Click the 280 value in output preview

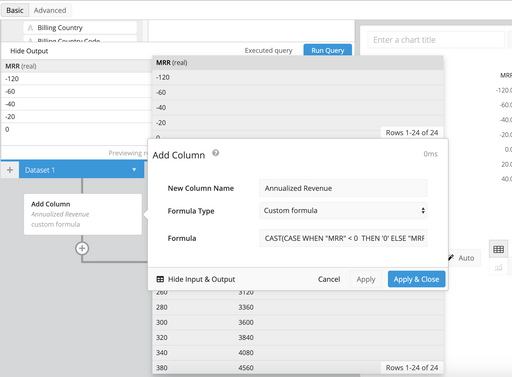[162, 307]
